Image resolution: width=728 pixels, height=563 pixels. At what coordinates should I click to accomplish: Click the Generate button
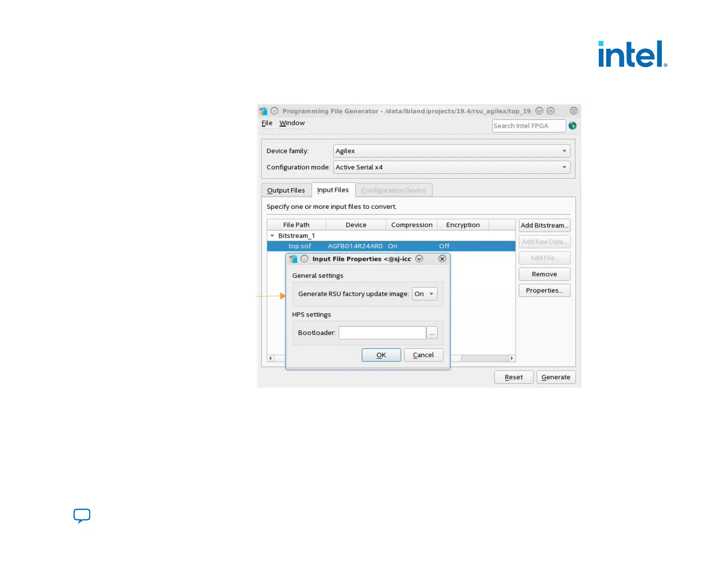[x=556, y=377]
